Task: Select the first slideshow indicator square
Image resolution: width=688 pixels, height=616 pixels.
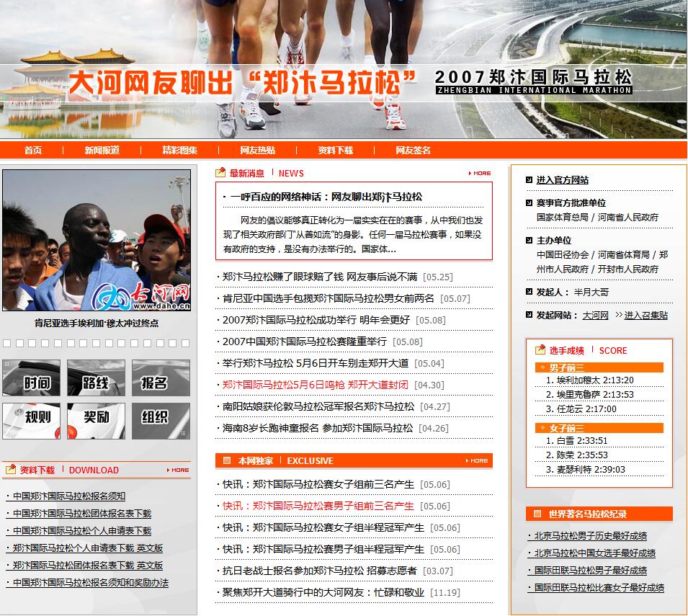Action: pyautogui.click(x=7, y=344)
